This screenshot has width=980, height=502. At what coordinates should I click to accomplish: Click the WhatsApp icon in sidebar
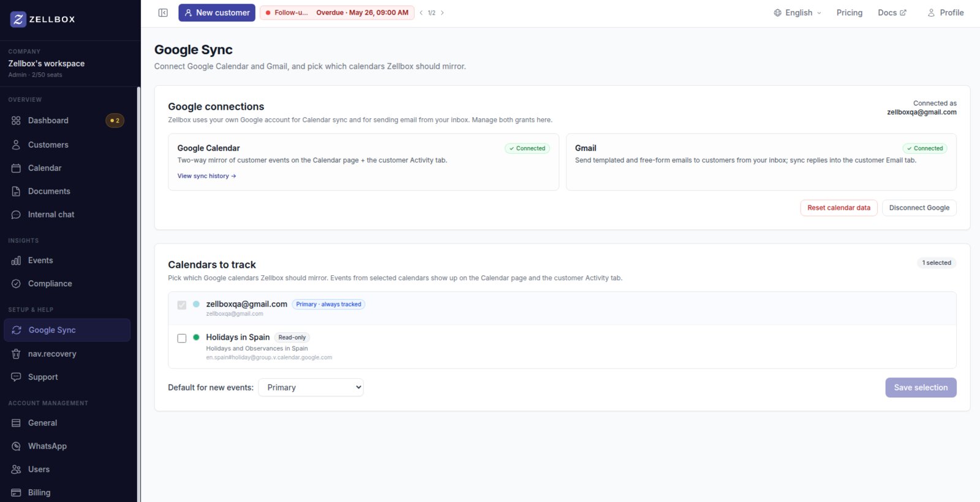[16, 446]
